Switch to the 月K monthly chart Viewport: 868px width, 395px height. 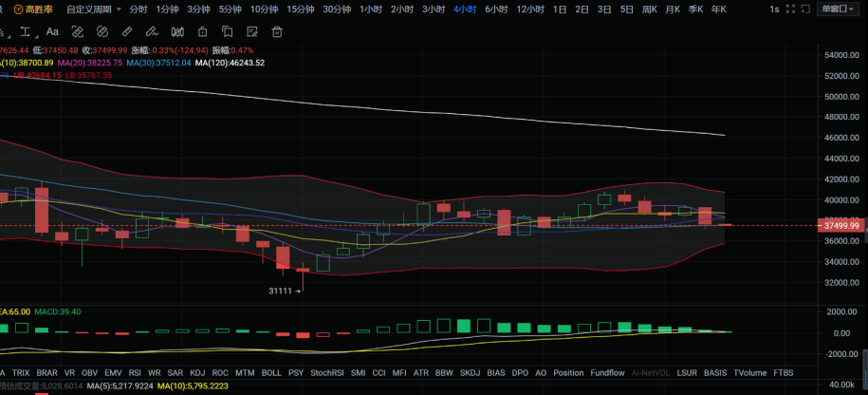pyautogui.click(x=673, y=9)
